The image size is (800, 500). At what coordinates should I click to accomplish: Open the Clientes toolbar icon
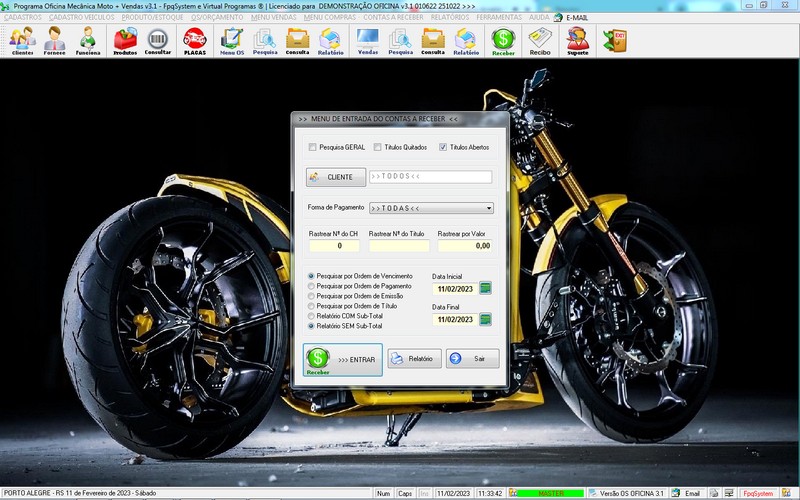[22, 41]
